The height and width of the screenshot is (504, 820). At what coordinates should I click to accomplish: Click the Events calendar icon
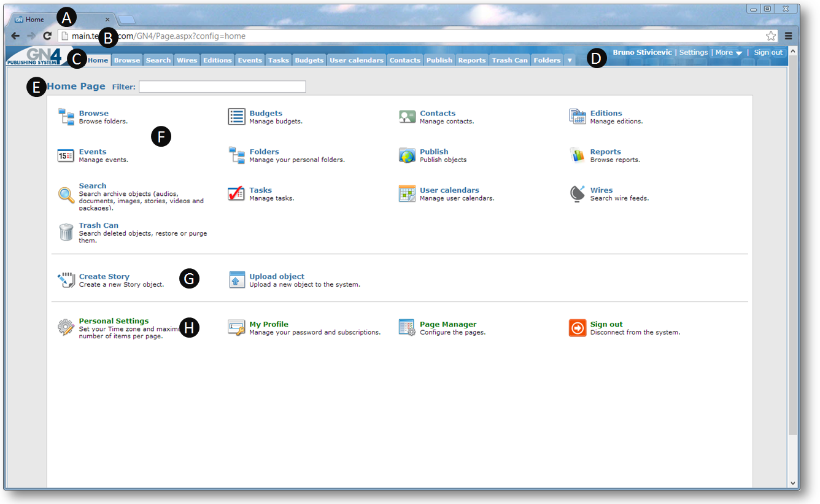66,155
